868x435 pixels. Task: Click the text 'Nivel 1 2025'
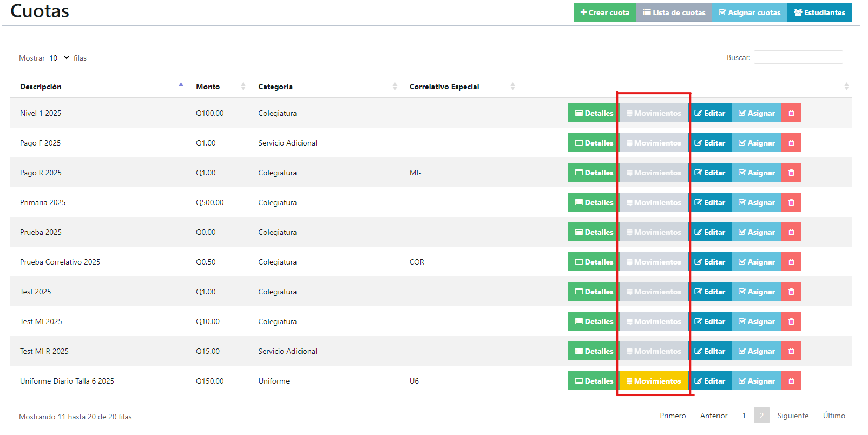coord(41,113)
